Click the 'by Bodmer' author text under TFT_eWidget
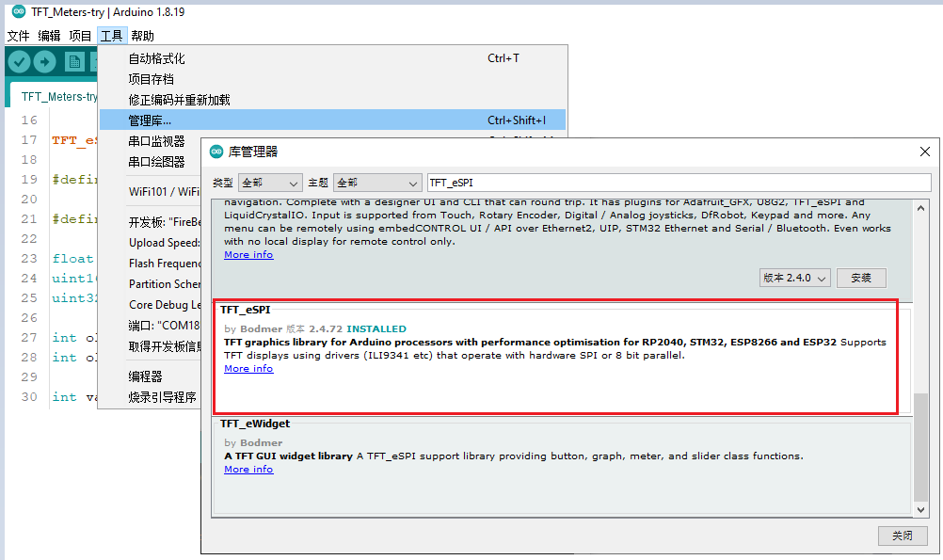Screen dimensions: 943x560 (x=253, y=442)
